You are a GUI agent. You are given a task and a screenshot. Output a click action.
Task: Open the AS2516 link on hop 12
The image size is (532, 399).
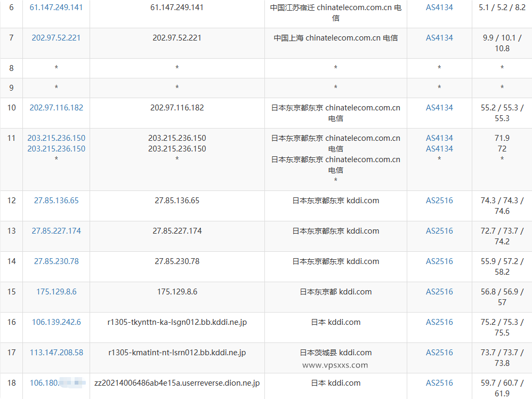tap(439, 200)
